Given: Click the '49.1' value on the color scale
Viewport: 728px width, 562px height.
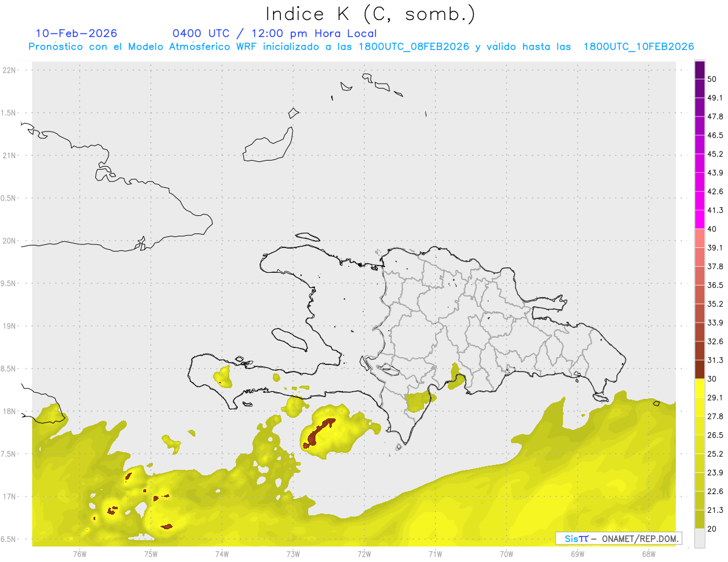Looking at the screenshot, I should 716,98.
